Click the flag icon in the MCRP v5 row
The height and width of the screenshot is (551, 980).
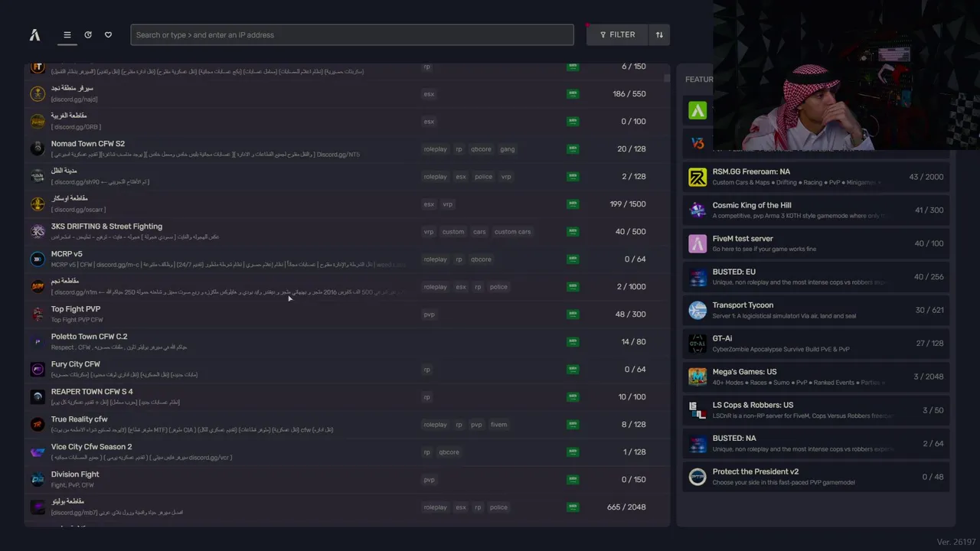coord(573,259)
